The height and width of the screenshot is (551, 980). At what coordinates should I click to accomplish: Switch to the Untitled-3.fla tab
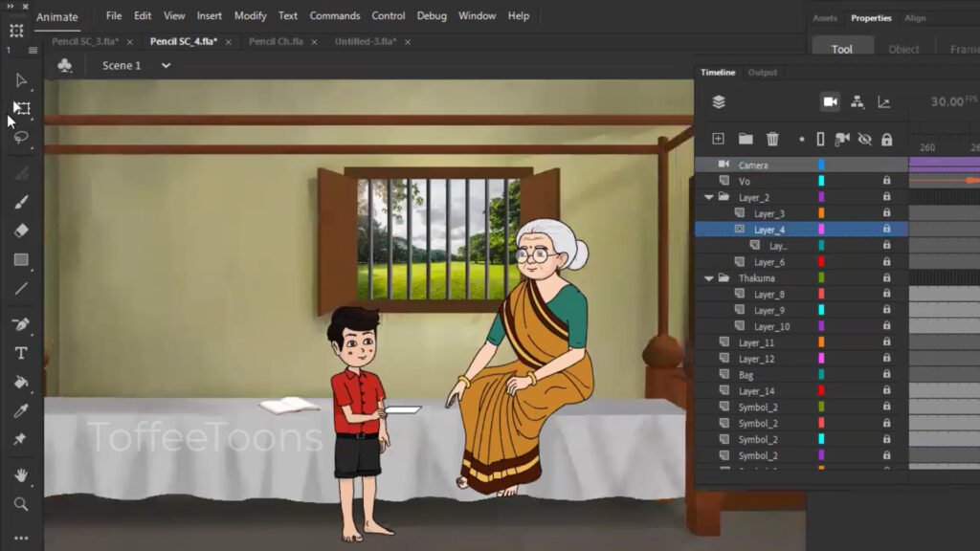click(x=366, y=41)
